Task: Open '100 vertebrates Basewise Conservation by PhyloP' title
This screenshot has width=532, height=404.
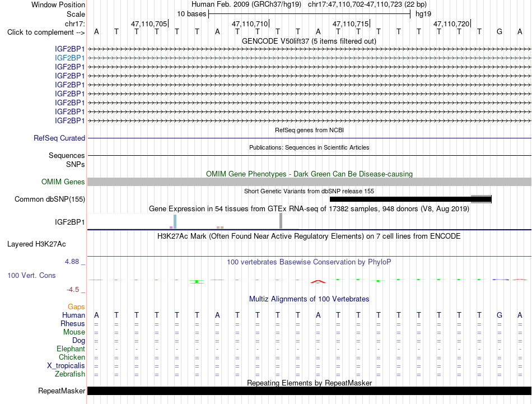Action: coord(309,262)
